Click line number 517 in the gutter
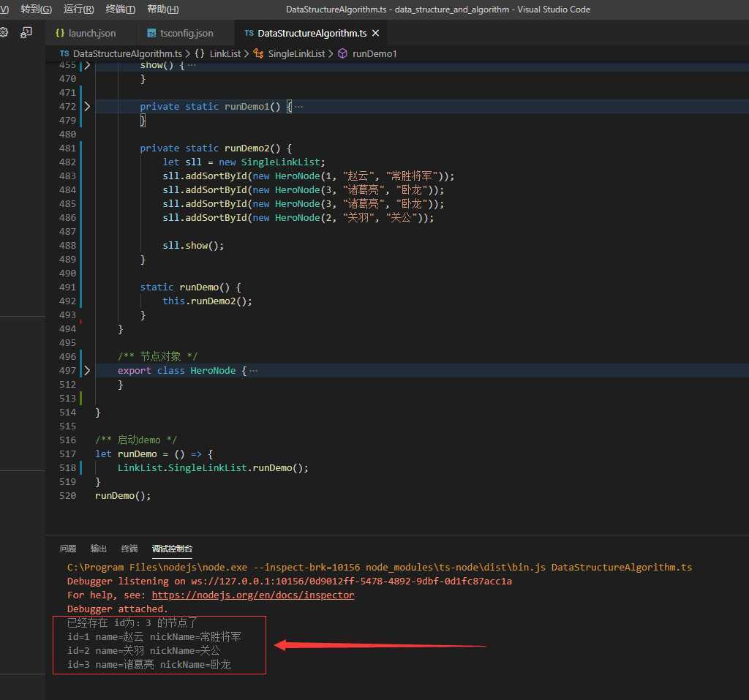This screenshot has width=749, height=700. [67, 454]
